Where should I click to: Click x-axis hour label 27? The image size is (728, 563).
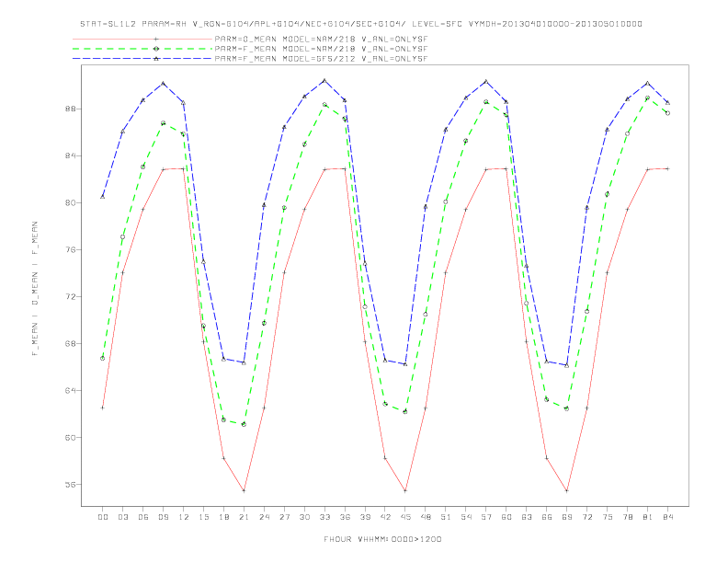284,517
